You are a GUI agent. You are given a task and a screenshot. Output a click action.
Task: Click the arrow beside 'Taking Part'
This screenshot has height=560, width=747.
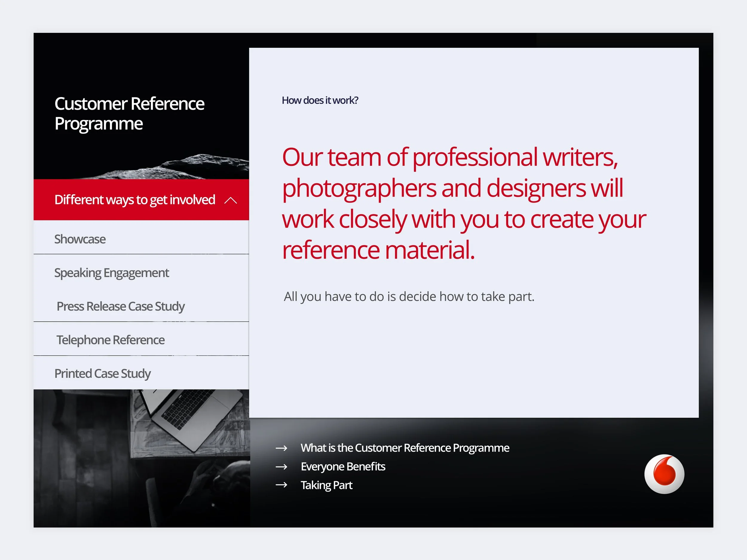point(281,485)
